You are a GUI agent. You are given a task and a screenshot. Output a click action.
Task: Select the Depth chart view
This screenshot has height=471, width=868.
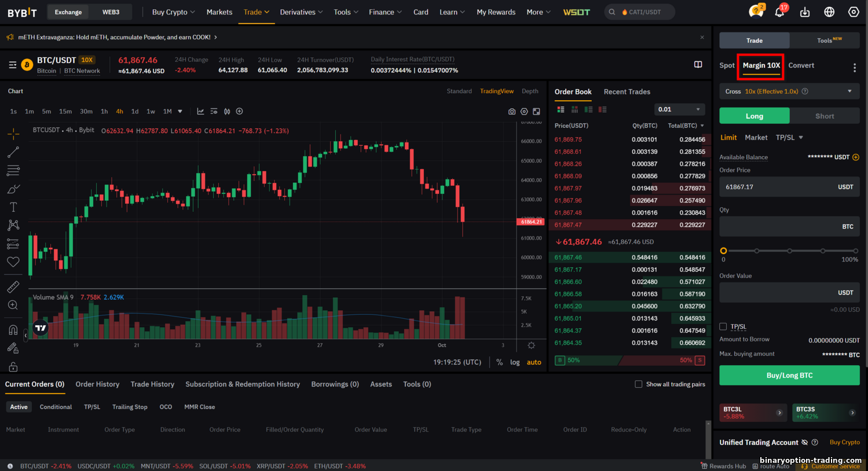tap(530, 91)
